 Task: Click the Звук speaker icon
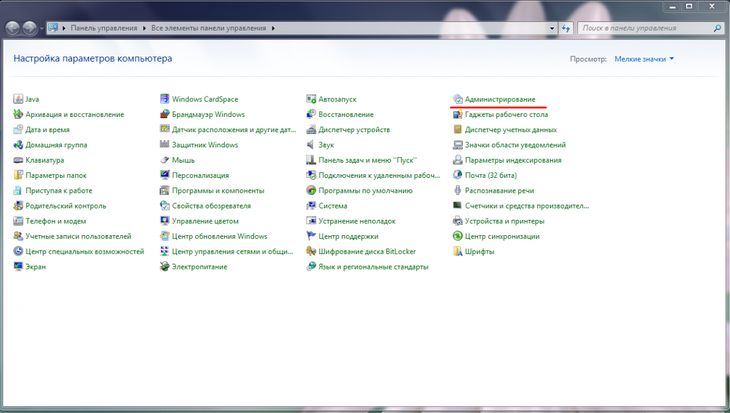(311, 145)
